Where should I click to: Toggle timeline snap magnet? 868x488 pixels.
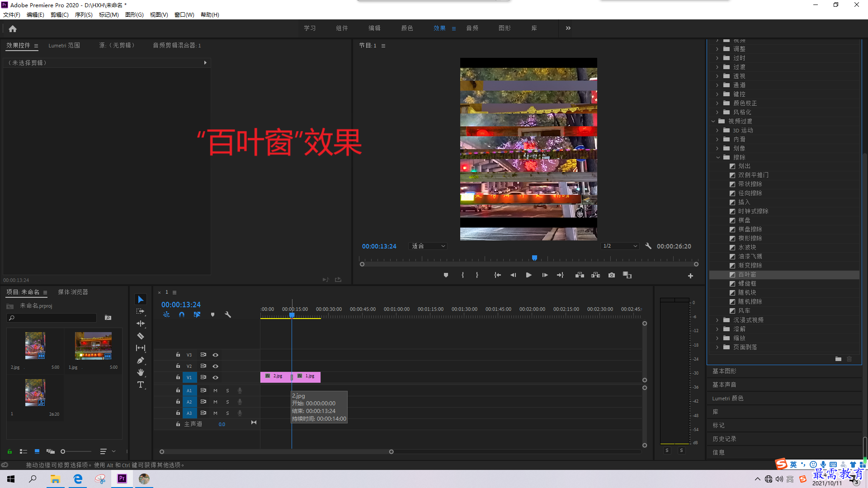(x=182, y=314)
